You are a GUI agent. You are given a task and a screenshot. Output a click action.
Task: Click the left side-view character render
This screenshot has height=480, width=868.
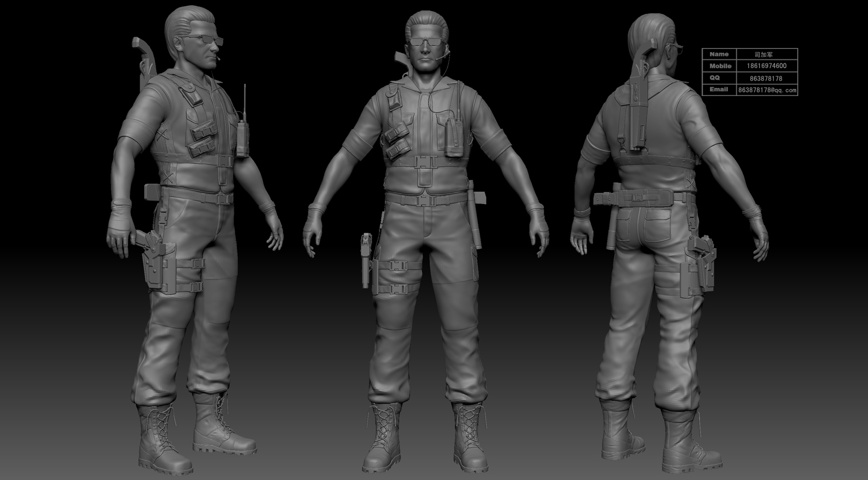[x=195, y=240]
